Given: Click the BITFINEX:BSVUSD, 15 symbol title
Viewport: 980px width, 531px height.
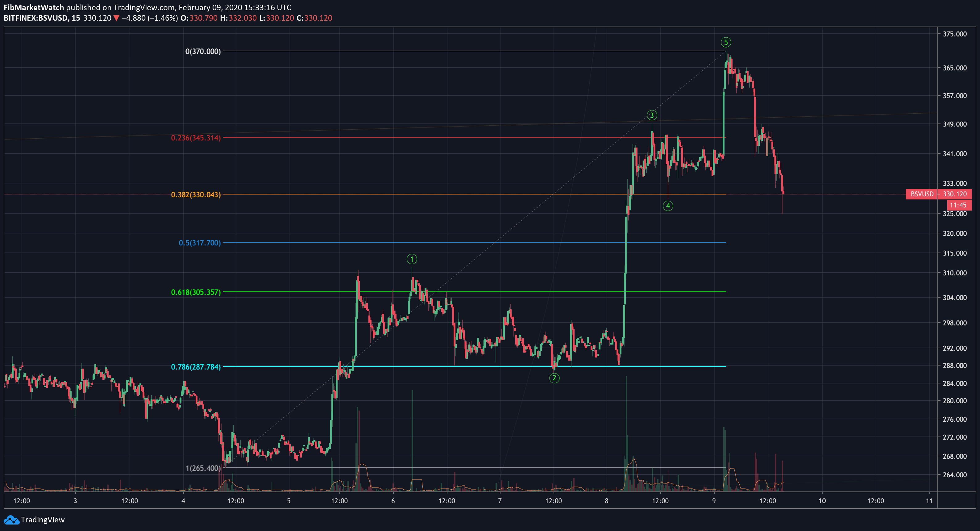Looking at the screenshot, I should (x=42, y=18).
